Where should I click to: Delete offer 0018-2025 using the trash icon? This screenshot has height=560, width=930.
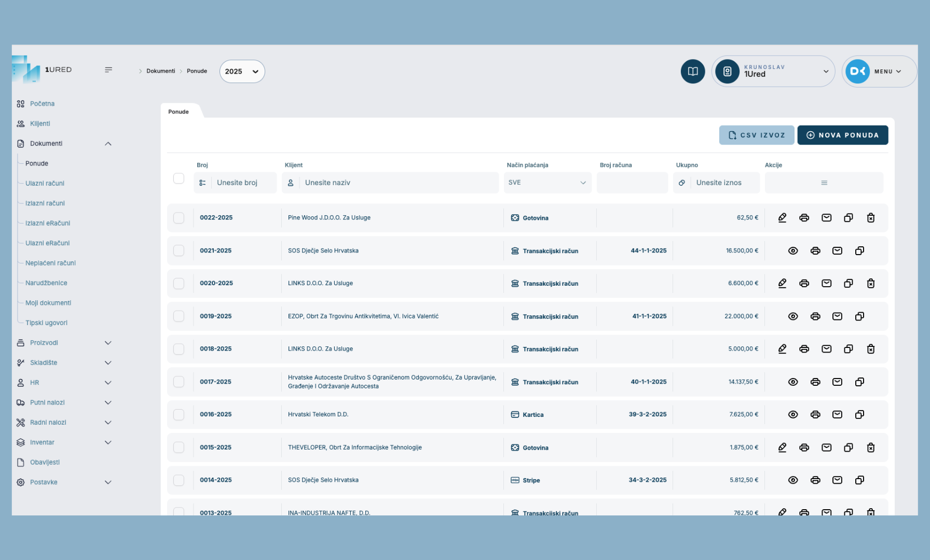870,349
